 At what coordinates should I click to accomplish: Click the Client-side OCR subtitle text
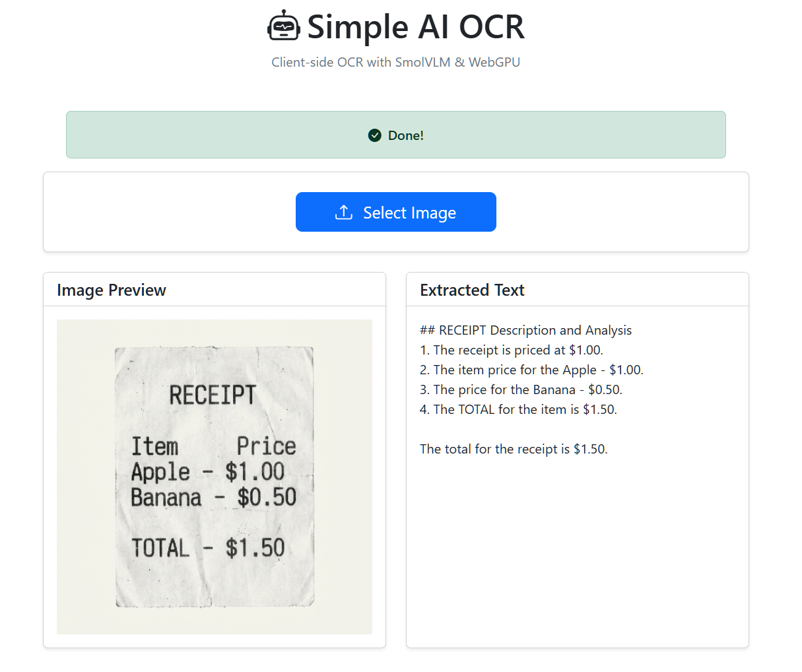pos(396,62)
